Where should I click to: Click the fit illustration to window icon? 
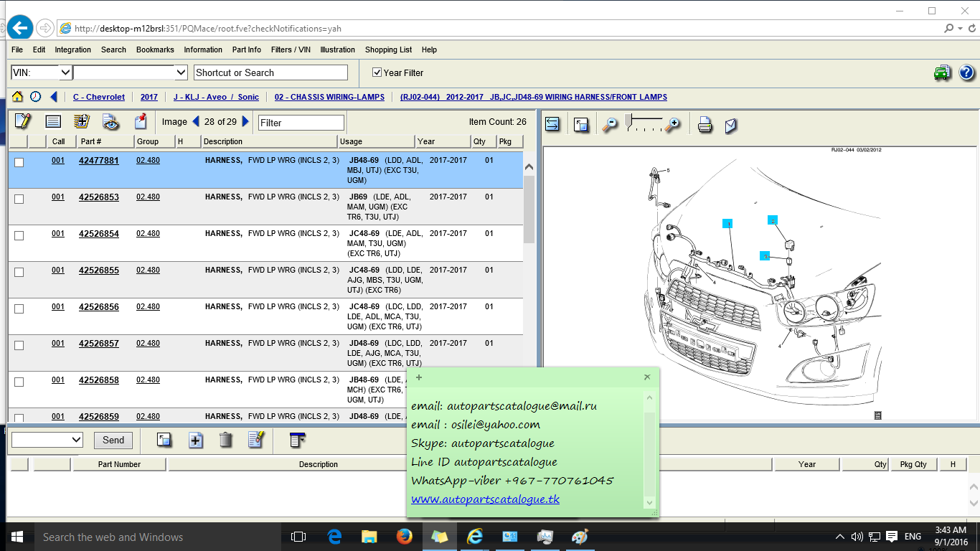pos(581,125)
